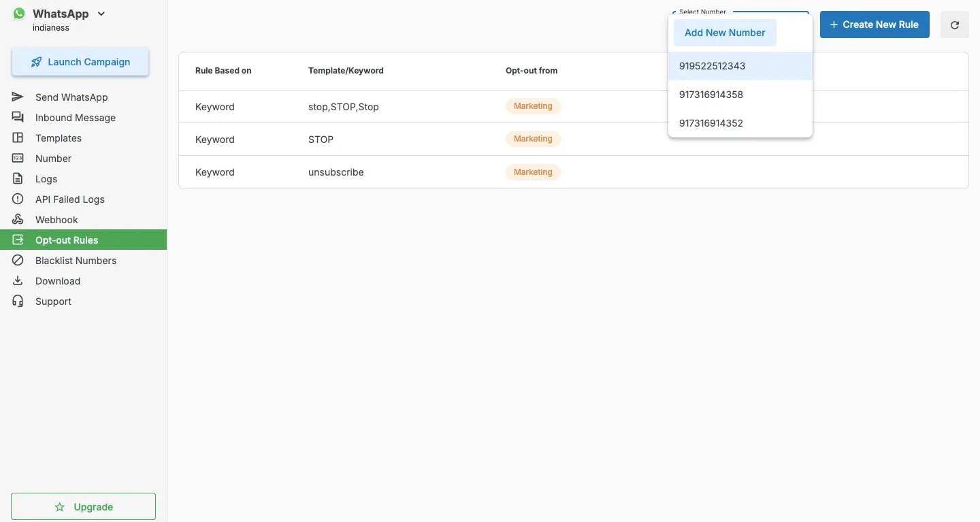Viewport: 980px width, 522px height.
Task: Select number 919522512343 from dropdown
Action: click(x=740, y=66)
